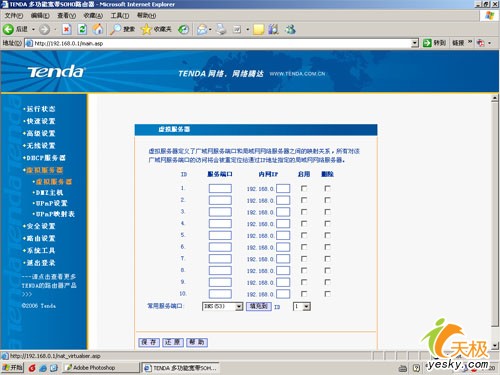
Task: Tick delete checkbox for row 4
Action: [327, 224]
